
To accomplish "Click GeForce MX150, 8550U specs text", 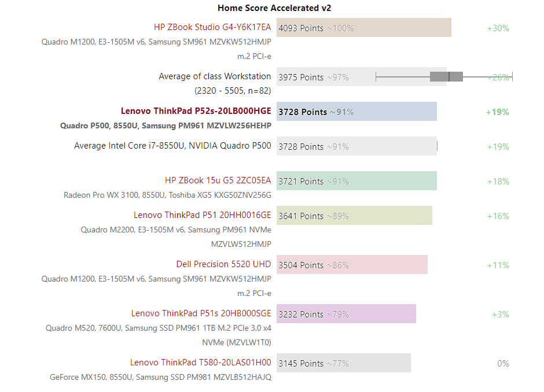I will pos(160,377).
